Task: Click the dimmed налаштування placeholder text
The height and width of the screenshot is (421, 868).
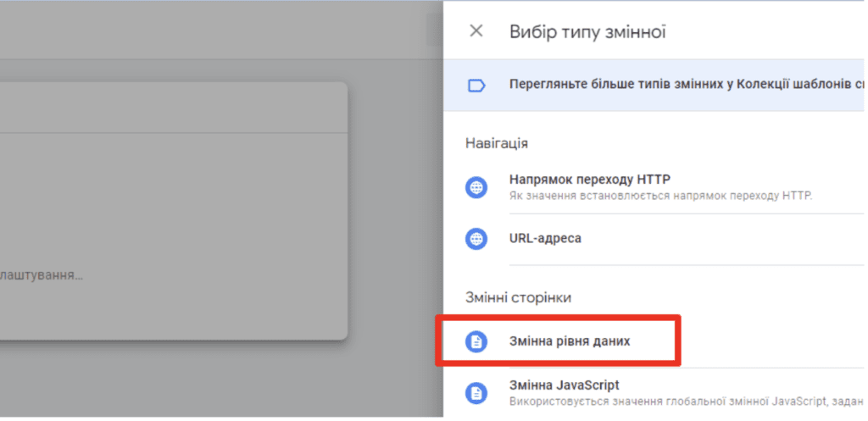Action: [x=42, y=275]
